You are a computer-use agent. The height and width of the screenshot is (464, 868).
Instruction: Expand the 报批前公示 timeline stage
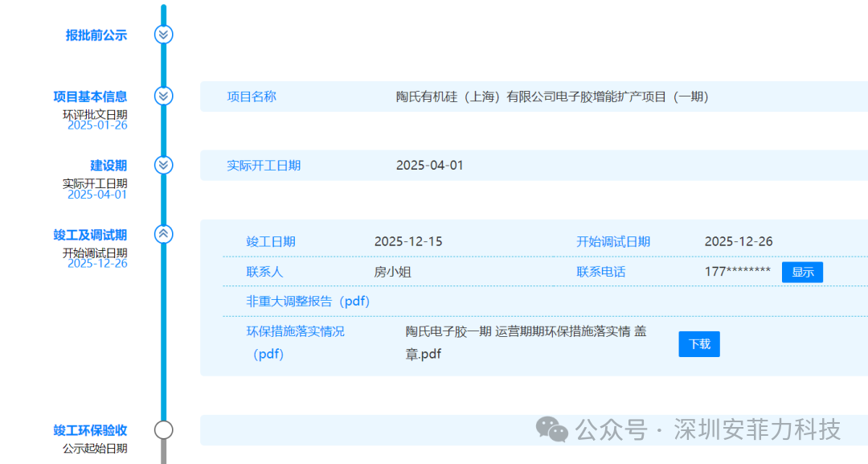tap(163, 35)
